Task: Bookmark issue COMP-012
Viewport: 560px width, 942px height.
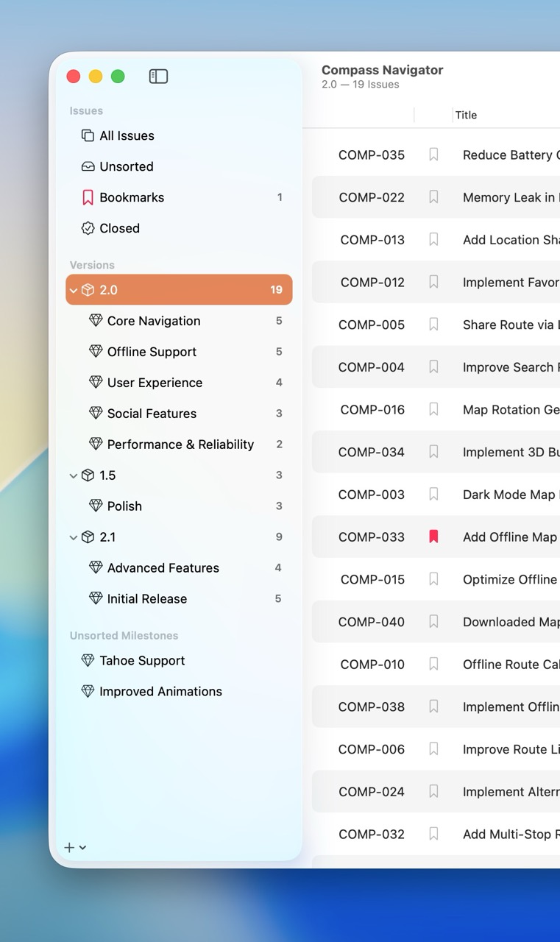Action: point(433,282)
